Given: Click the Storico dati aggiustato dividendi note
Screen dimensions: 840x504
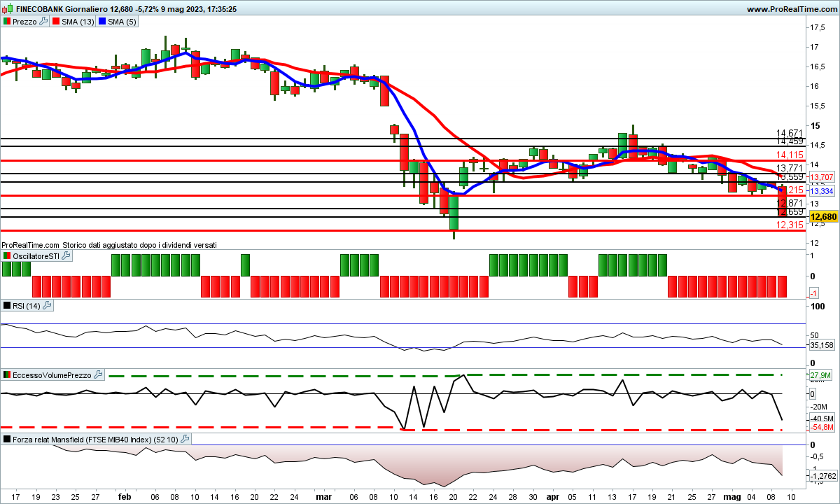Looking at the screenshot, I should pyautogui.click(x=139, y=245).
